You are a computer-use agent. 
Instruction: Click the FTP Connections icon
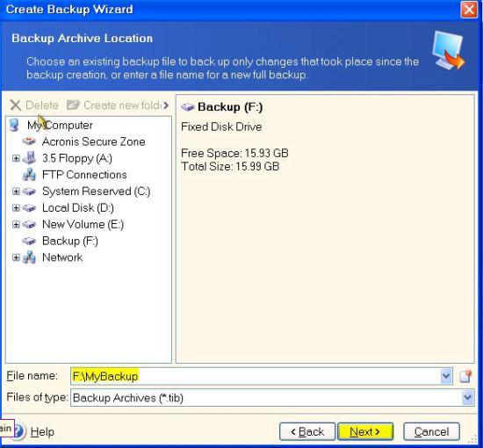coord(29,175)
